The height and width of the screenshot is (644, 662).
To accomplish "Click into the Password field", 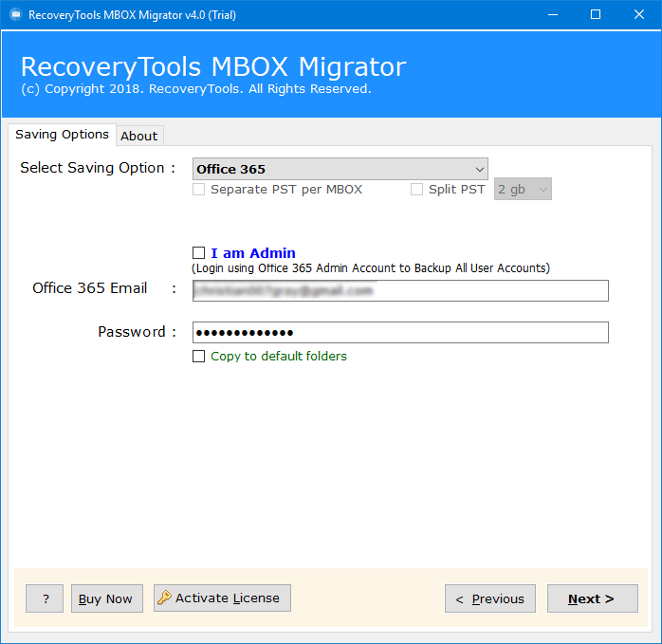I will click(x=400, y=332).
